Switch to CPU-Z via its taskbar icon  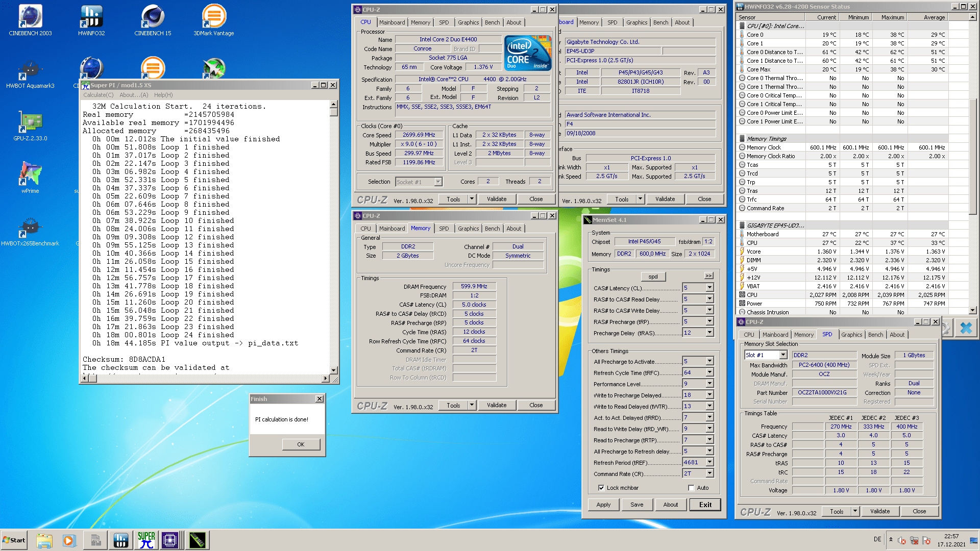(170, 540)
